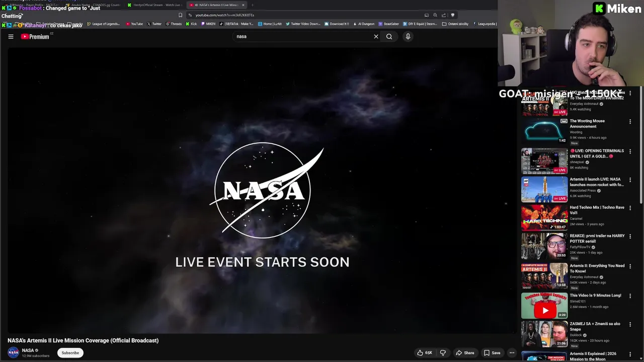Image resolution: width=644 pixels, height=362 pixels.
Task: Open ZASMEJ SA = Zmeníš sa ako Snape title
Action: tap(595, 327)
